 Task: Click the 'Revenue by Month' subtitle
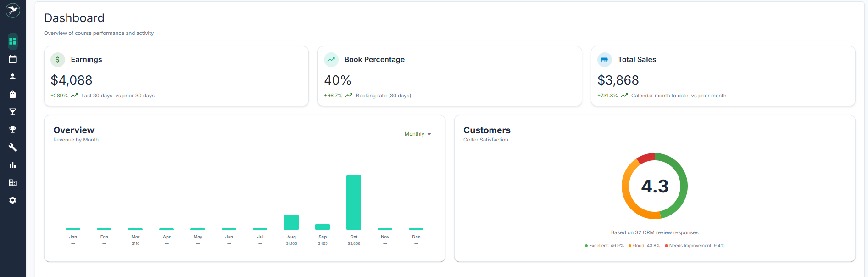[76, 140]
